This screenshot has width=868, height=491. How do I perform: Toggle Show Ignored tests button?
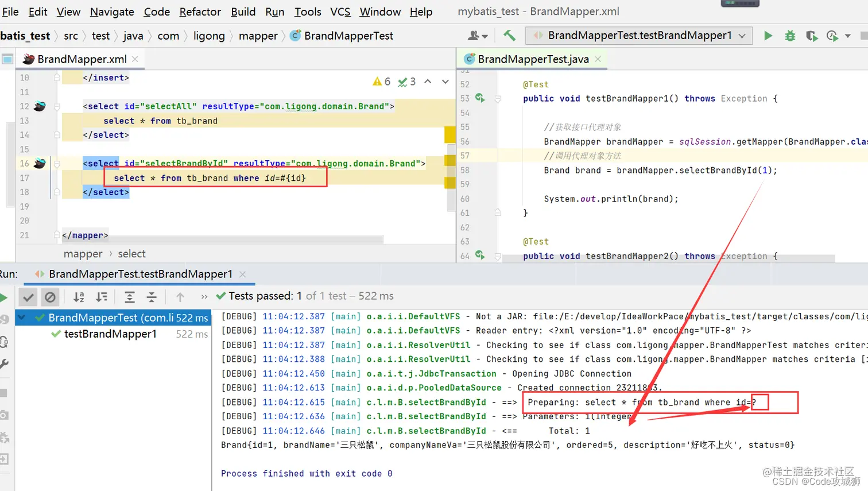point(51,297)
